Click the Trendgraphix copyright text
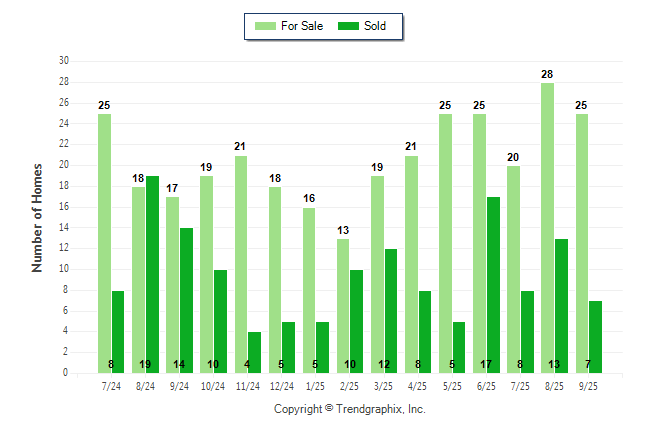The height and width of the screenshot is (434, 646). point(350,409)
